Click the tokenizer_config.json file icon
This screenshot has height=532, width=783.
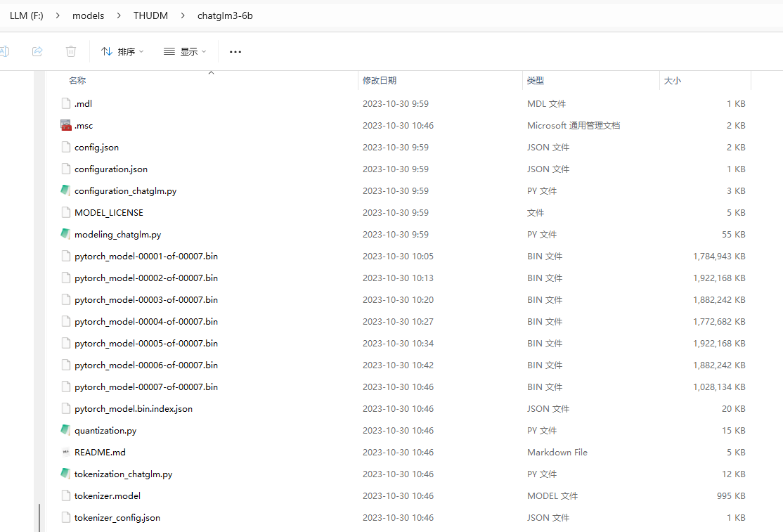(x=66, y=517)
